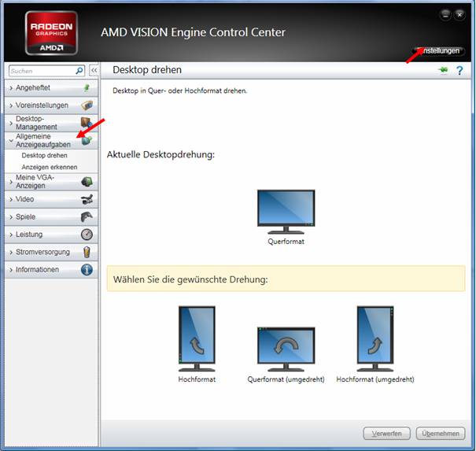The height and width of the screenshot is (451, 476).
Task: Choose Querformat (umgedreht) rotation monitor
Action: coord(286,349)
